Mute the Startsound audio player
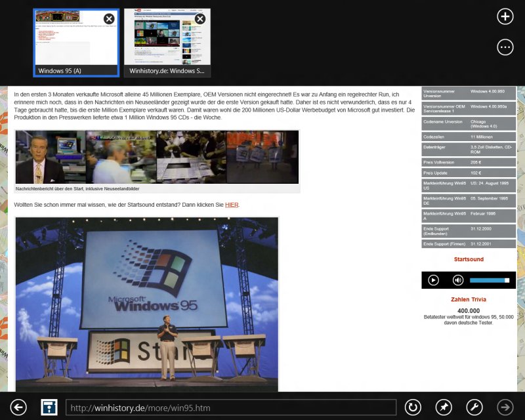 coord(458,280)
